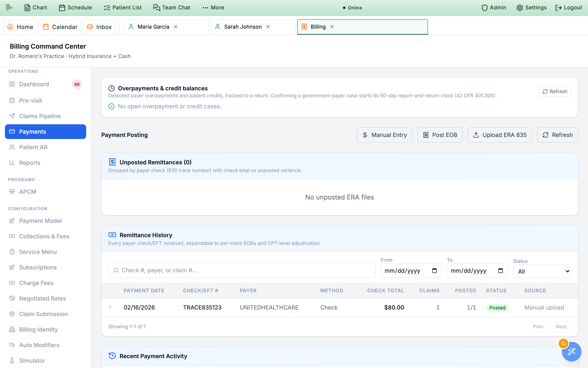Image resolution: width=588 pixels, height=368 pixels.
Task: Click the Billing Identity building icon
Action: (12, 330)
